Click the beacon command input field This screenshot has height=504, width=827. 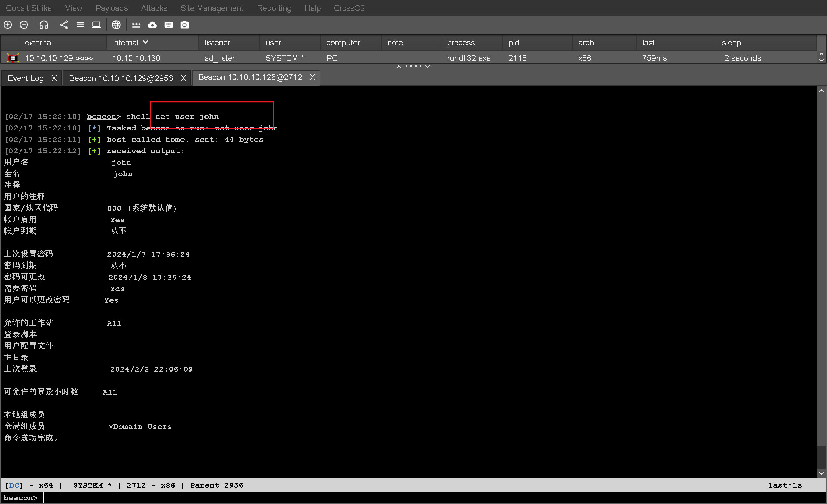point(403,498)
